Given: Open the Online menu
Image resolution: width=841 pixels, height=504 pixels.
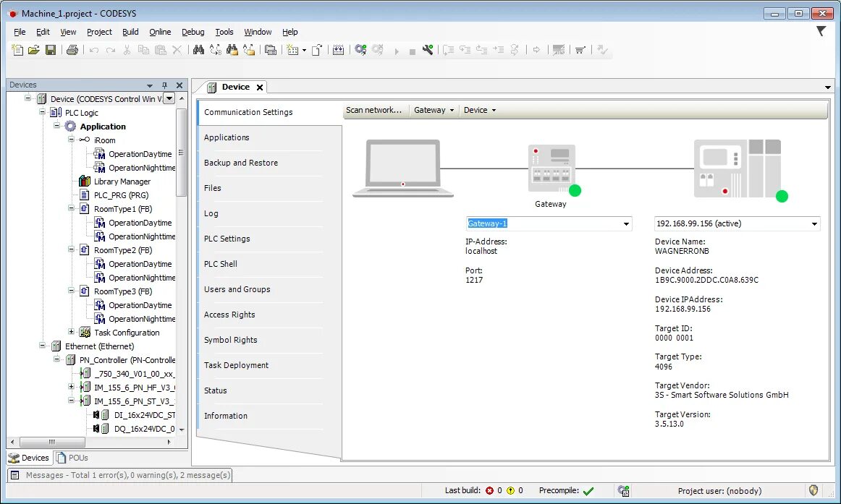Looking at the screenshot, I should (160, 32).
